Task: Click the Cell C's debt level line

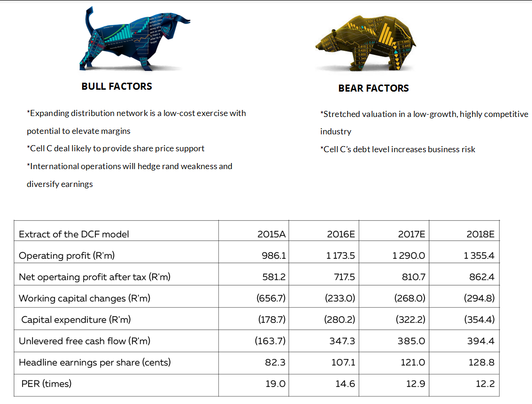Action: coord(398,149)
